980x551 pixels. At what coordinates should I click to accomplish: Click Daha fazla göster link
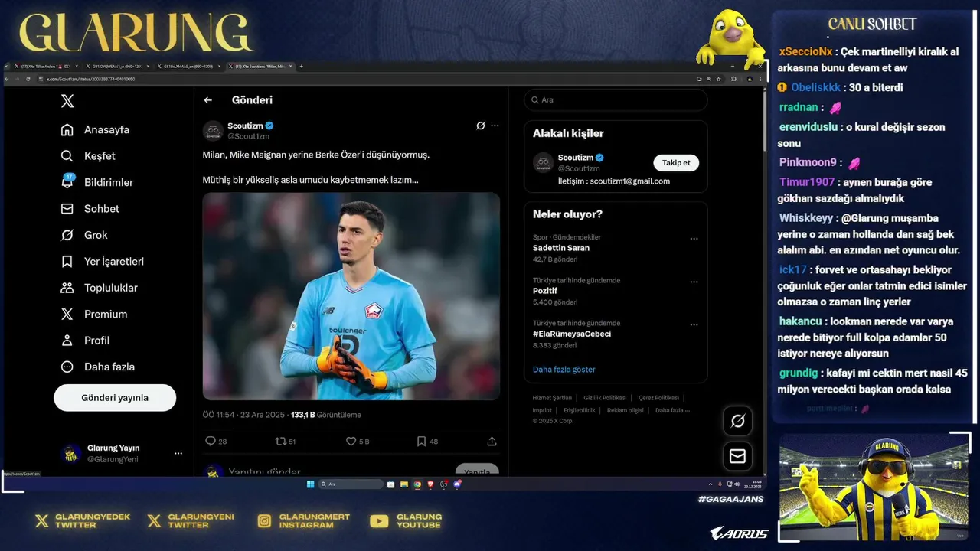coord(564,370)
